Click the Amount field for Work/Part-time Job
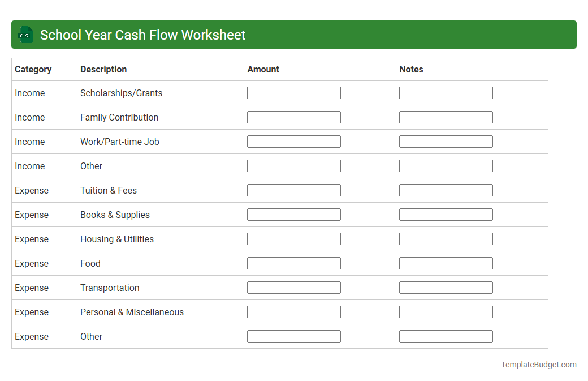 293,141
